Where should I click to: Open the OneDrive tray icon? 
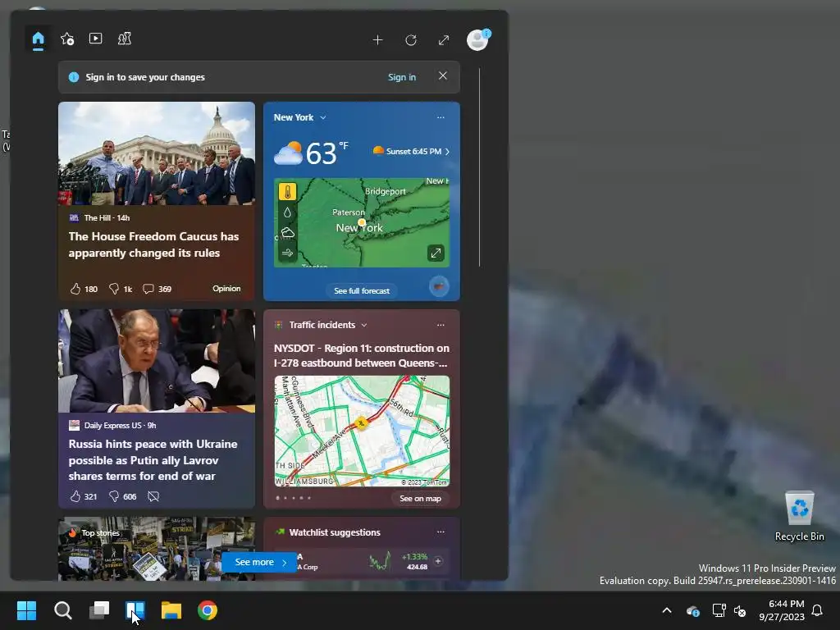click(692, 610)
